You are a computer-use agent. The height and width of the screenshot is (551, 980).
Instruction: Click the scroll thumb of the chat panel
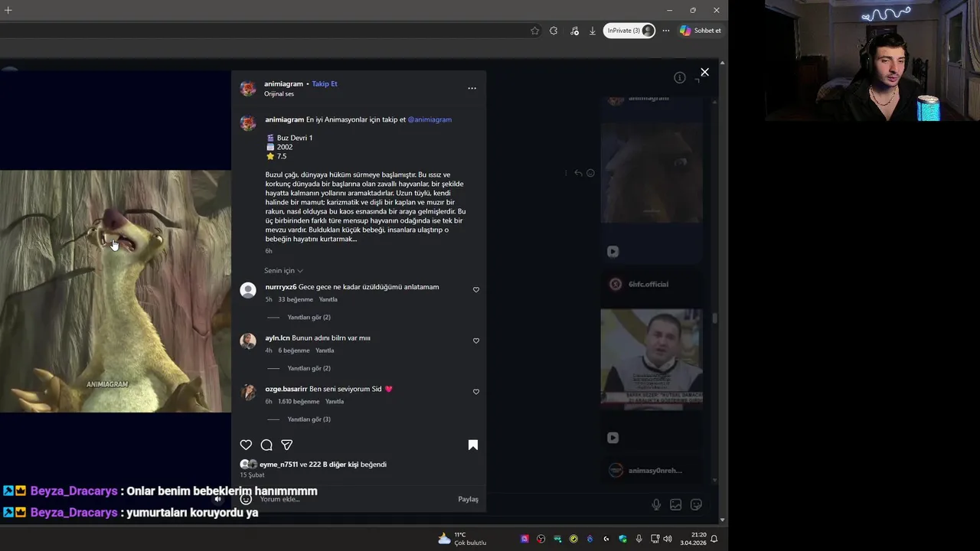tap(715, 318)
